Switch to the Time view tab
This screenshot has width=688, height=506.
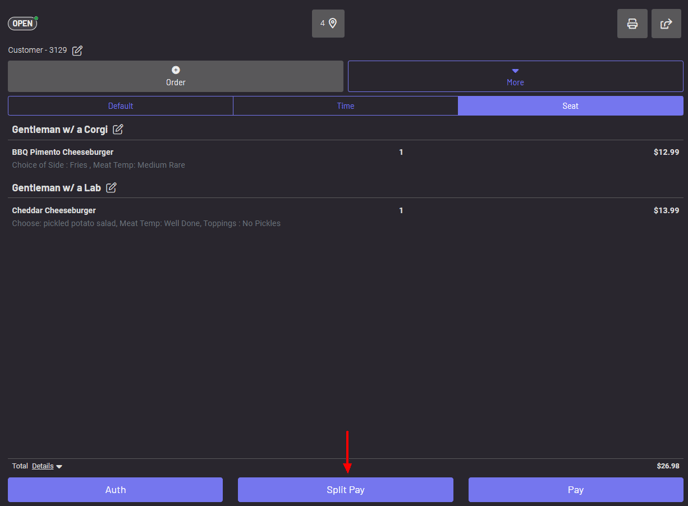click(x=345, y=106)
